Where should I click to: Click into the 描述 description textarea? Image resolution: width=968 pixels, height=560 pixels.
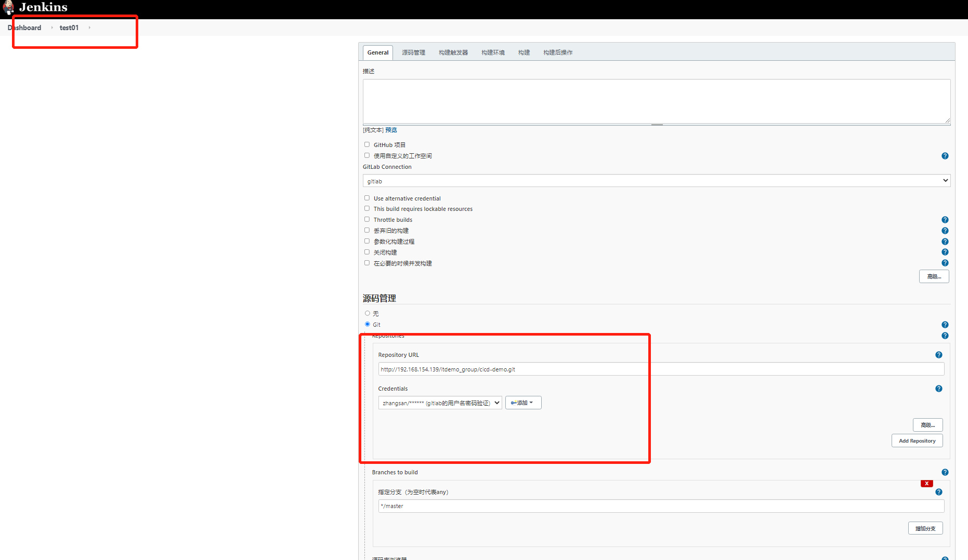coord(657,101)
